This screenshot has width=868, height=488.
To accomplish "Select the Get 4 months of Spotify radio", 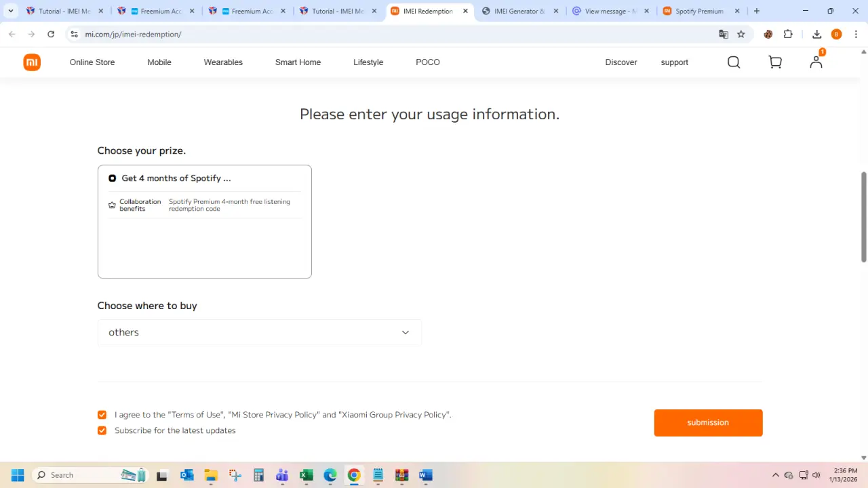I will [112, 178].
